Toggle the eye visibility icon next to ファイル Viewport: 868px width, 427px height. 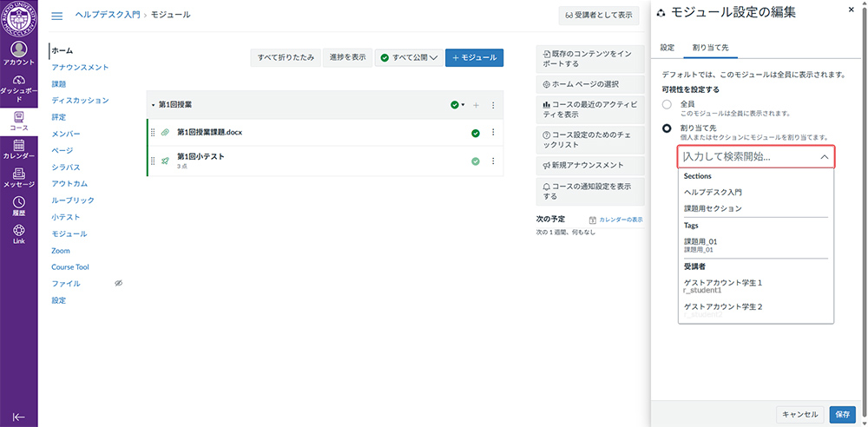tap(119, 284)
